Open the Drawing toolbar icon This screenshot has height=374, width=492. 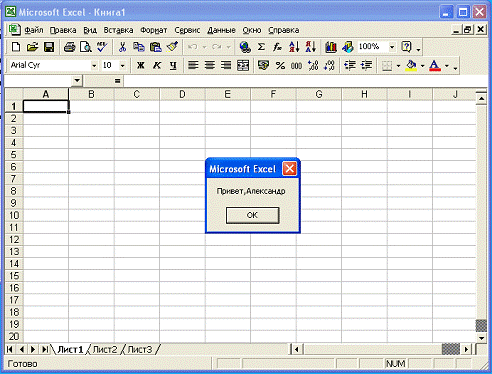point(347,47)
